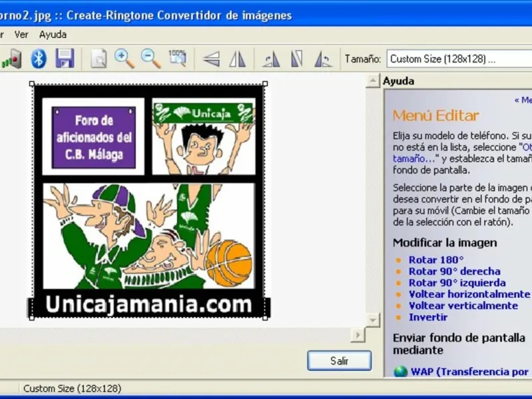Rotate image 90° right toolbar icon
Image resolution: width=532 pixels, height=399 pixels.
coord(271,59)
